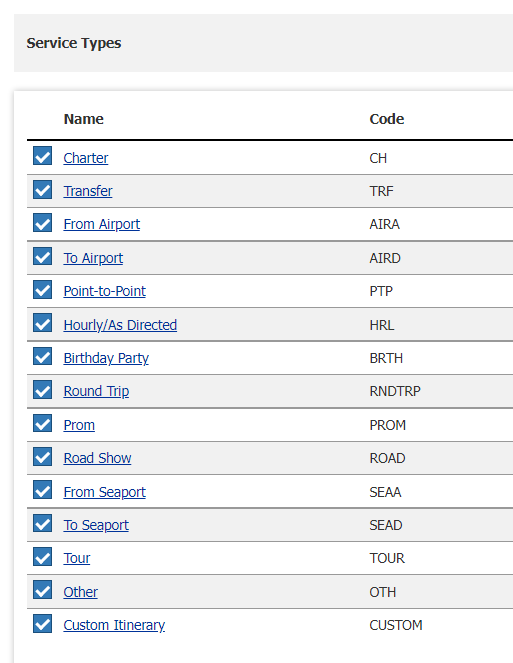Screen dimensions: 513x663
Task: Uncheck the Birthday Party checkbox
Action: (42, 356)
